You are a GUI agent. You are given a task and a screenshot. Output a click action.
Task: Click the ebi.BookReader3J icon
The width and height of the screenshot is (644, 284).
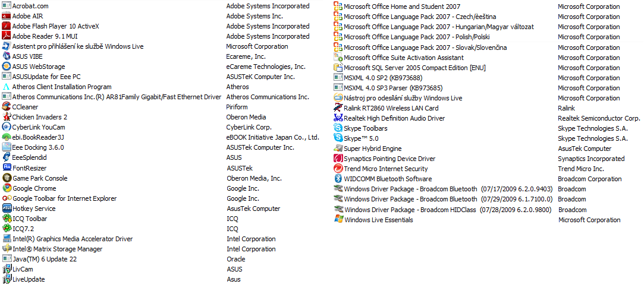pyautogui.click(x=6, y=137)
